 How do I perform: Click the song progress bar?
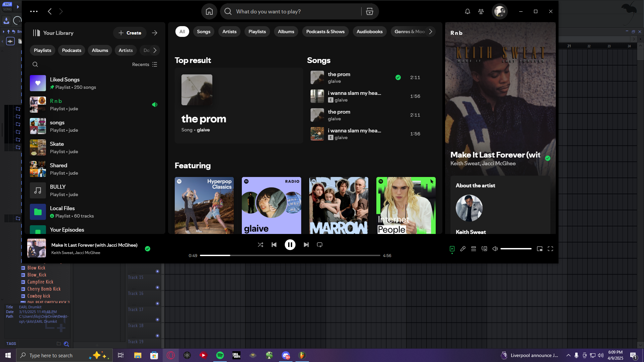pos(290,255)
